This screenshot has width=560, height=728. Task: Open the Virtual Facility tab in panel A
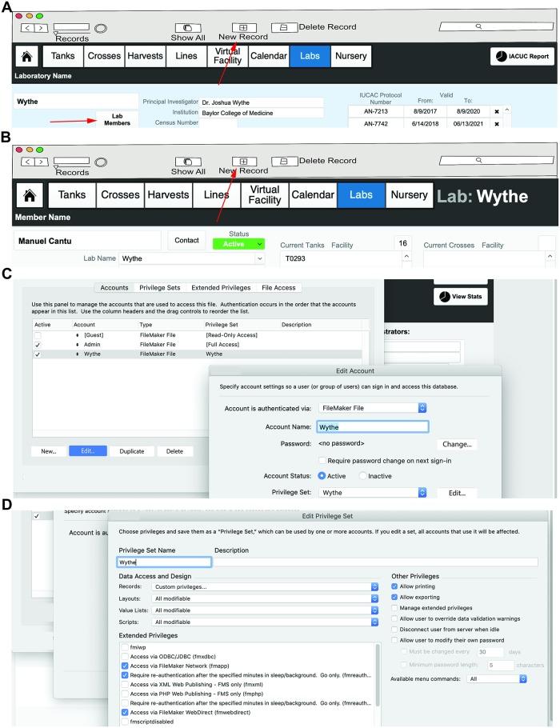pos(227,56)
